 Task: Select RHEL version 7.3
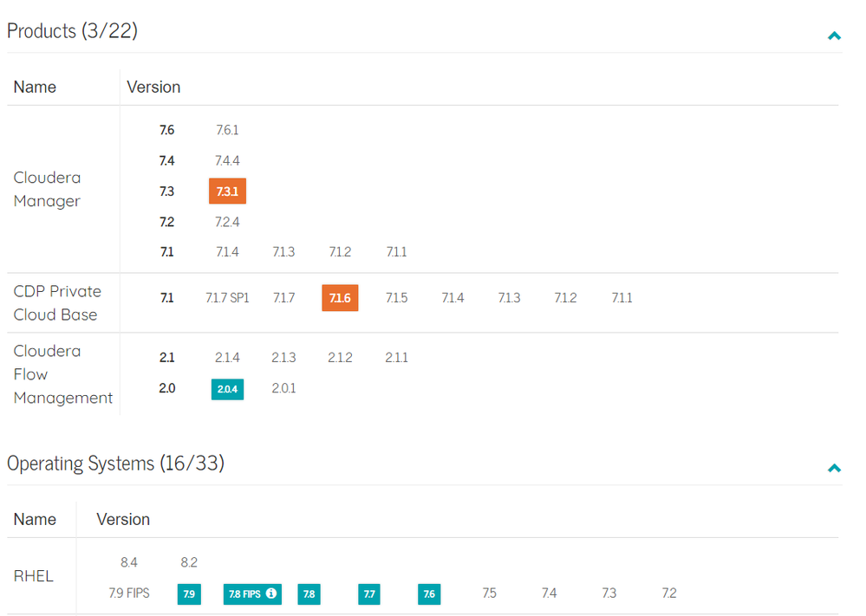pos(609,593)
